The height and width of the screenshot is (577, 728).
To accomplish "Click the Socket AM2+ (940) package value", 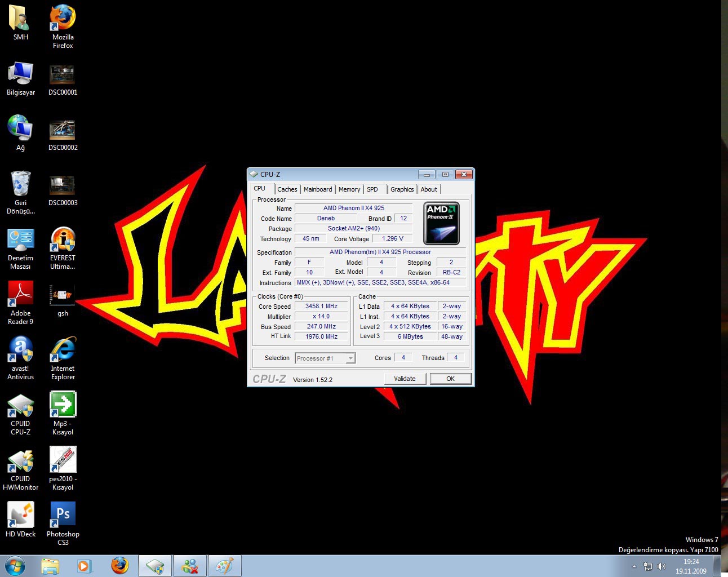I will click(x=354, y=228).
